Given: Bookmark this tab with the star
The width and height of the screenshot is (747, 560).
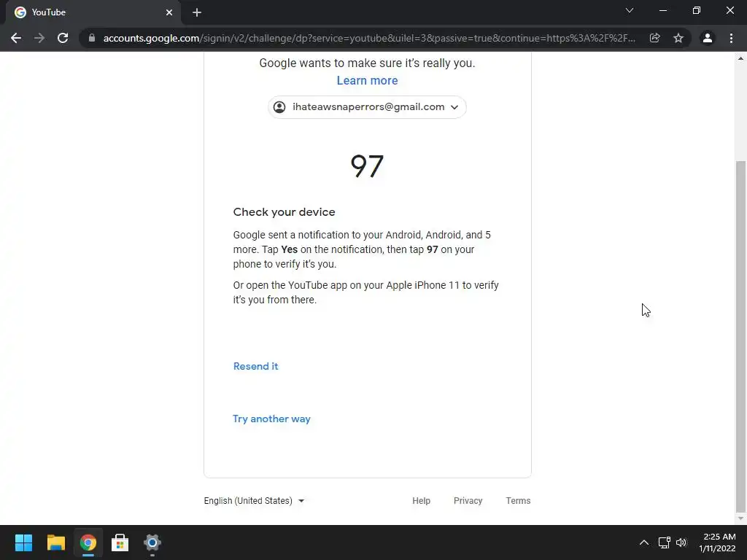Looking at the screenshot, I should 678,38.
